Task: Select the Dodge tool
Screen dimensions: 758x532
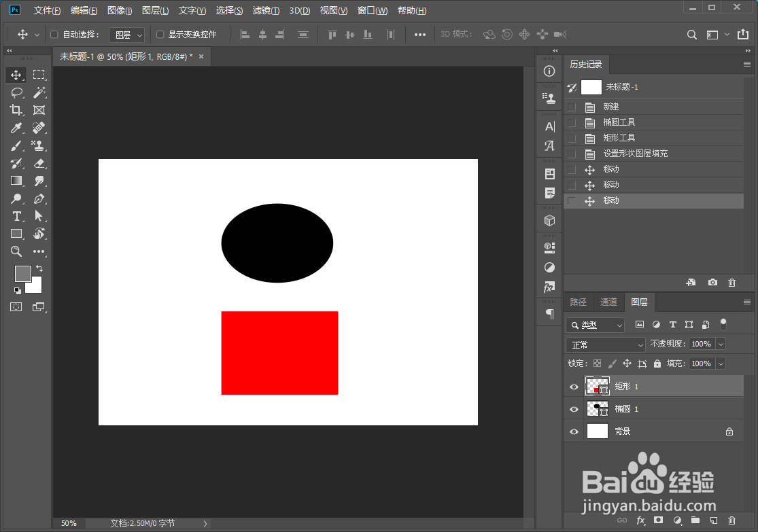Action: pos(16,198)
